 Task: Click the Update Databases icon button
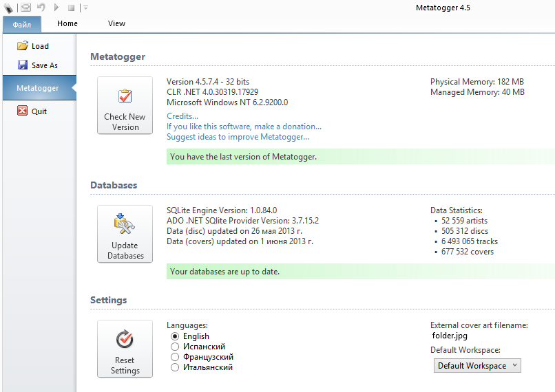click(125, 234)
